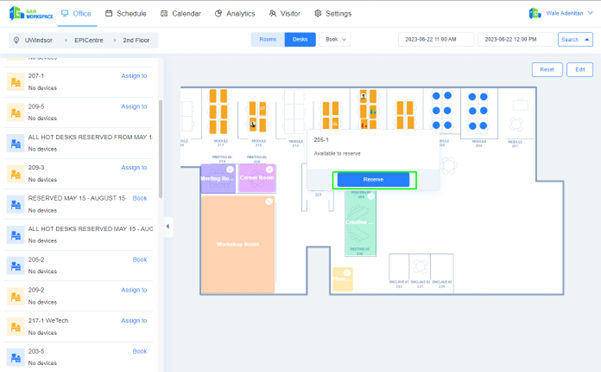This screenshot has width=601, height=372.
Task: Click the Gaia Workspace logo
Action: pyautogui.click(x=31, y=13)
